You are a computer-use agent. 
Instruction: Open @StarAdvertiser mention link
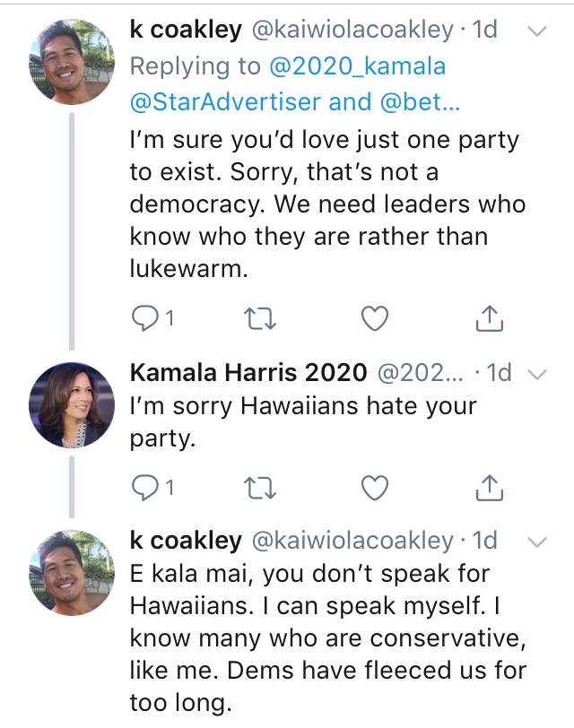pos(225,102)
